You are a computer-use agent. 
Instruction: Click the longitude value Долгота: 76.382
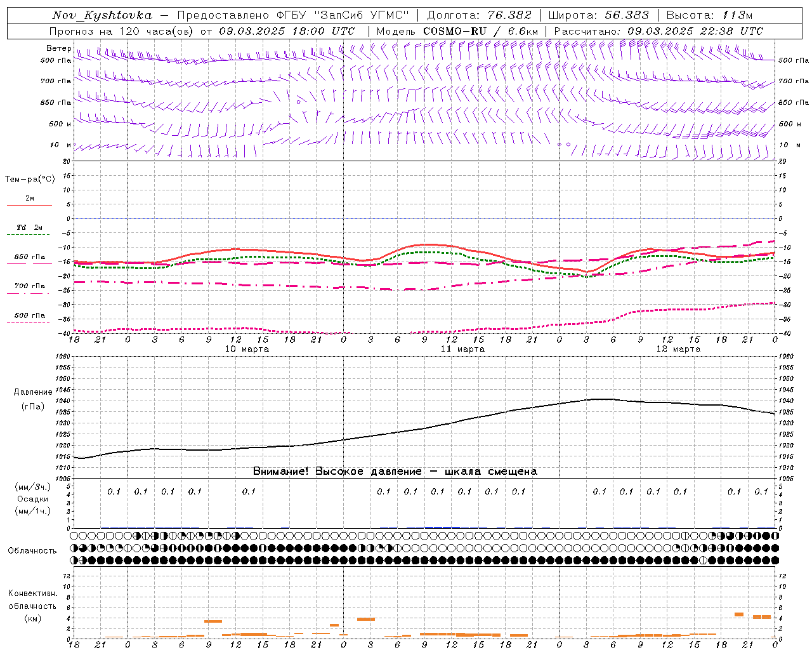coord(480,15)
